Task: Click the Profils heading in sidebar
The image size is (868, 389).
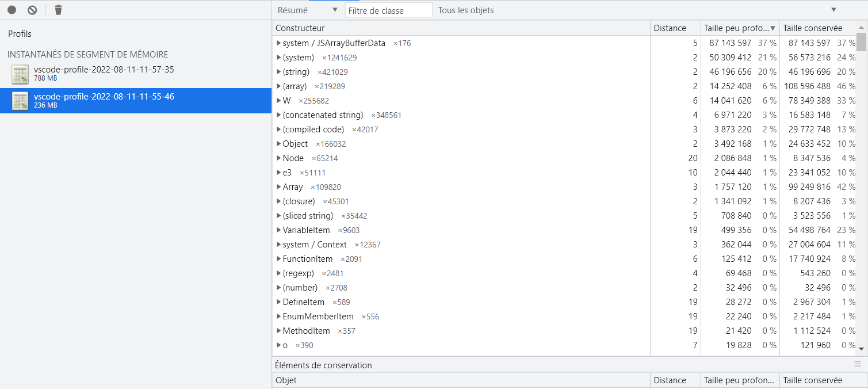Action: point(20,34)
